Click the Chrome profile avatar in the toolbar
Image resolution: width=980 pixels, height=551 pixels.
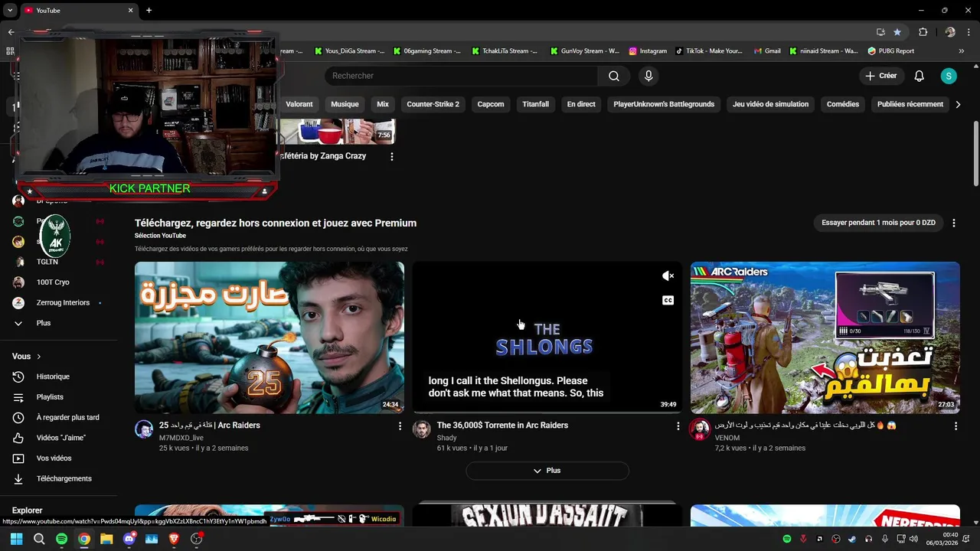pos(950,32)
